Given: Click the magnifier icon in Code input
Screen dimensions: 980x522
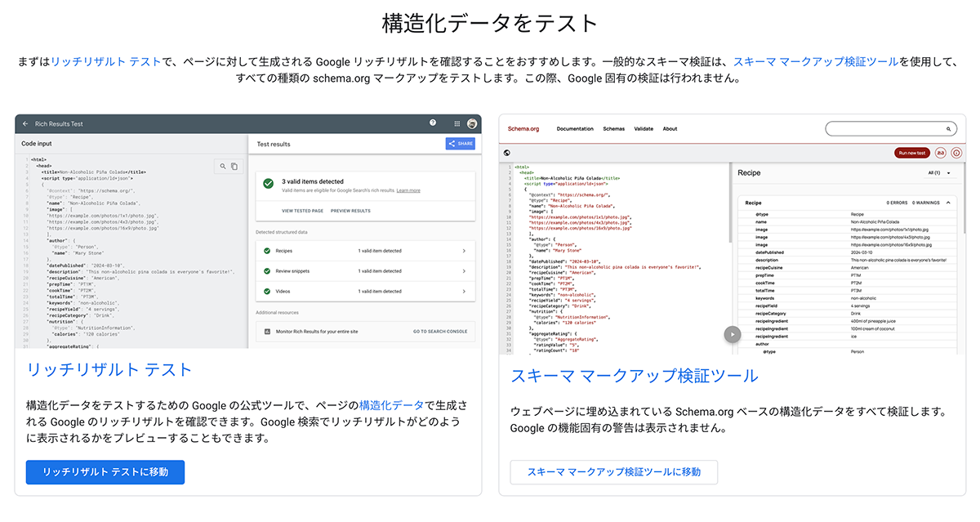Looking at the screenshot, I should [x=222, y=167].
